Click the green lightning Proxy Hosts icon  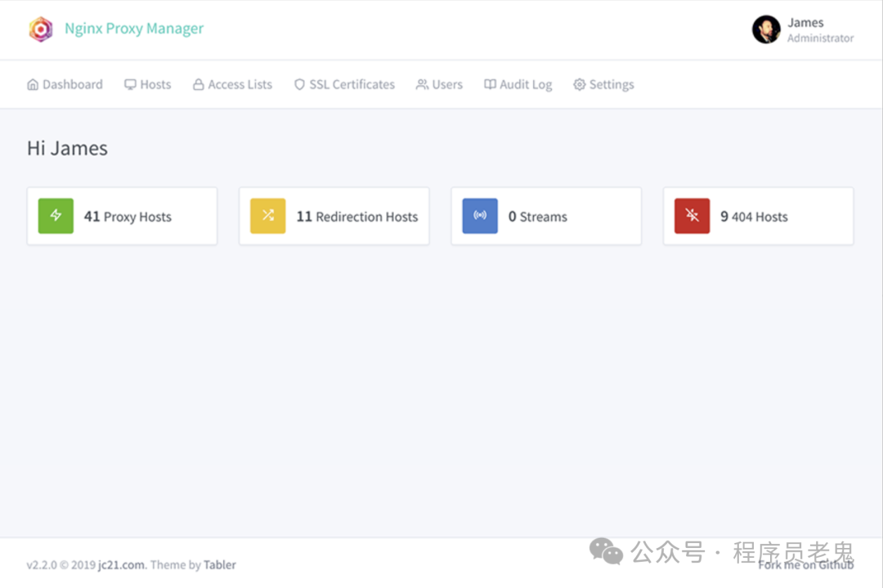[x=56, y=216]
